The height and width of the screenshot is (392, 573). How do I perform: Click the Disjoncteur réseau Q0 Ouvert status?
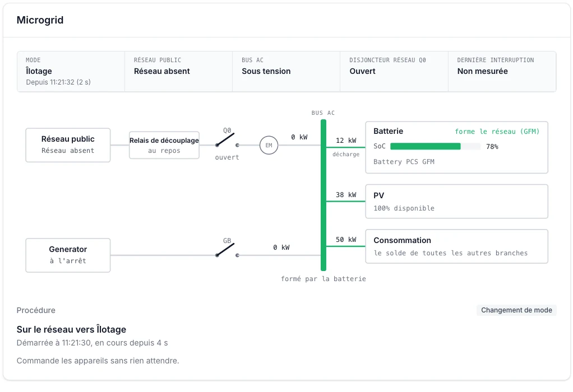394,72
